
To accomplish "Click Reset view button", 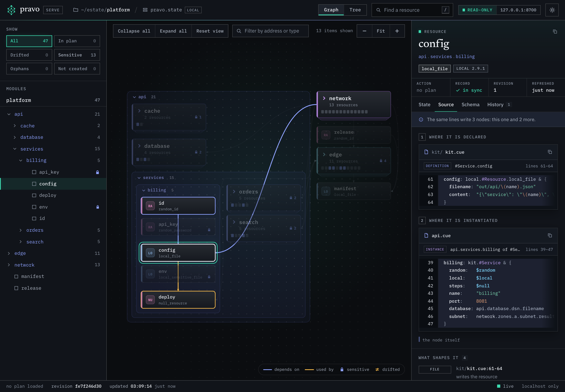I will pyautogui.click(x=210, y=31).
